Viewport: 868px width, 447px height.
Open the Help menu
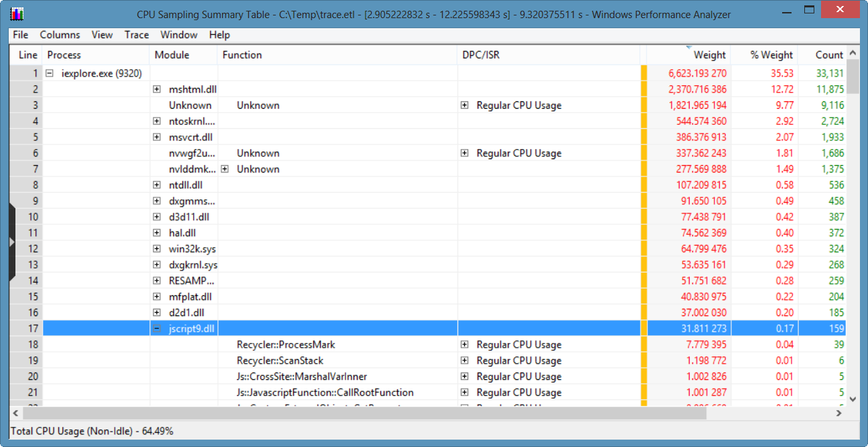pyautogui.click(x=219, y=35)
